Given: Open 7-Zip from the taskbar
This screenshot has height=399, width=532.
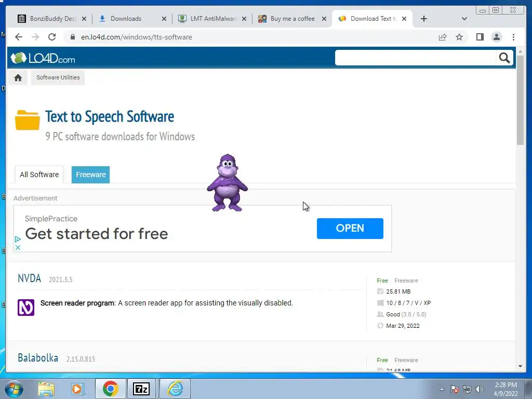Looking at the screenshot, I should coord(141,389).
